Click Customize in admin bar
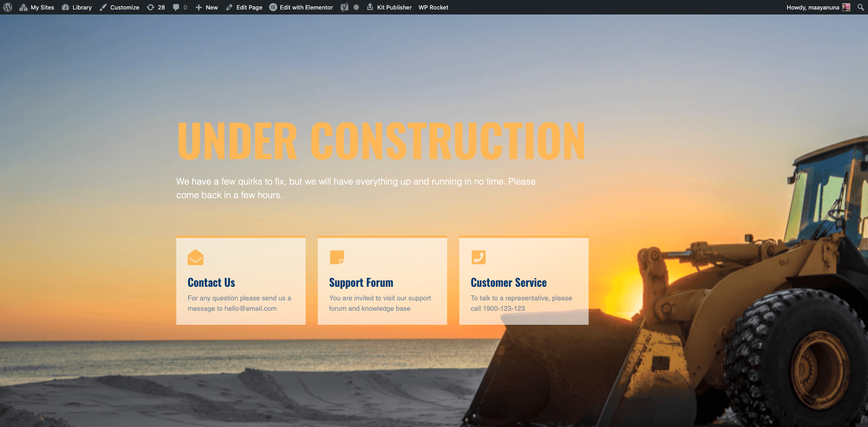The image size is (868, 427). [119, 7]
